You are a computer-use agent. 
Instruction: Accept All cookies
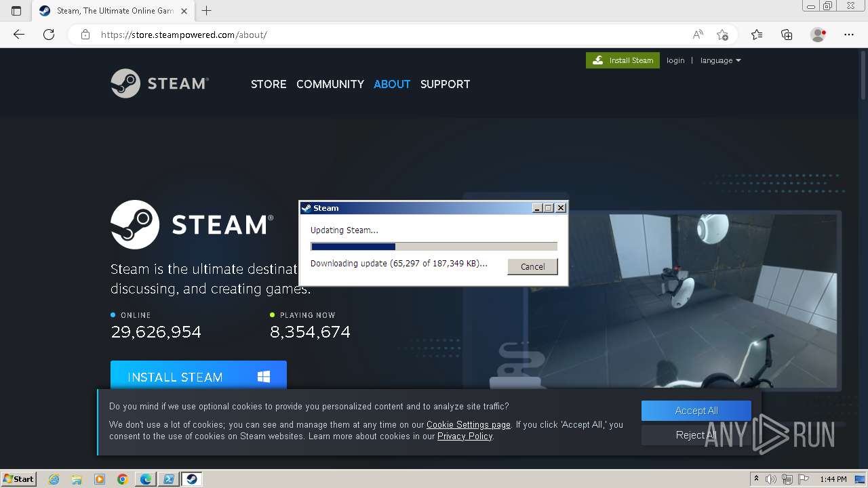point(696,411)
